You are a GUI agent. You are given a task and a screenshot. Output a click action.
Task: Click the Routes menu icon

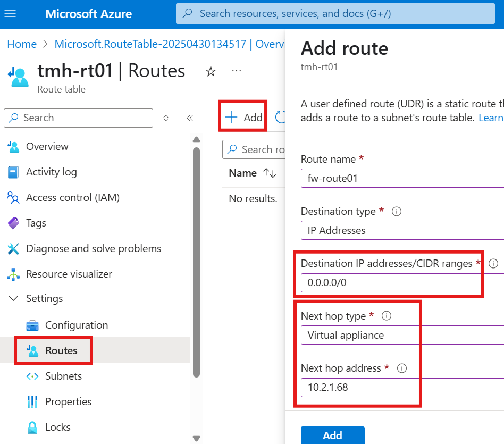tap(32, 351)
